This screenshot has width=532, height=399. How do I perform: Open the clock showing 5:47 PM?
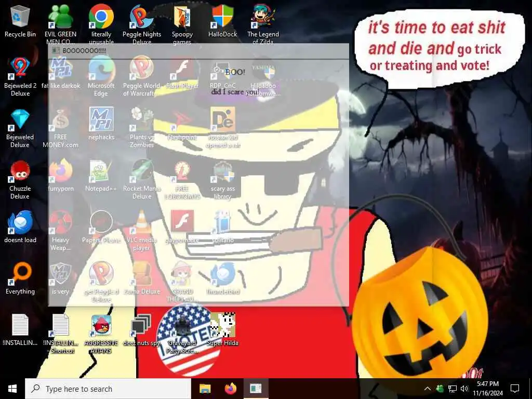point(488,389)
